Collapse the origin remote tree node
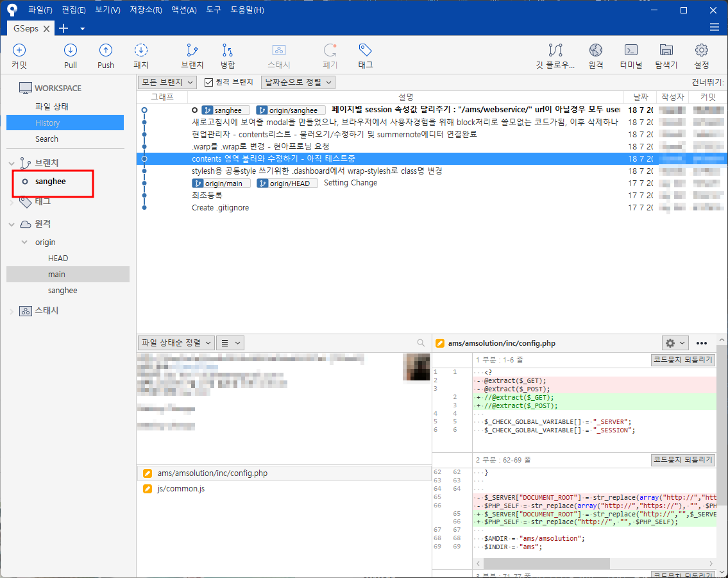728x578 pixels. [24, 242]
